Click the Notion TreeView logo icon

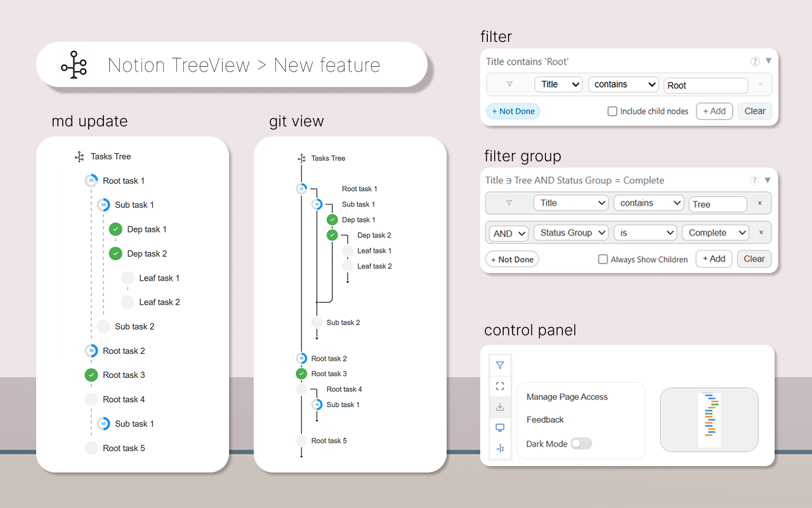pyautogui.click(x=74, y=65)
